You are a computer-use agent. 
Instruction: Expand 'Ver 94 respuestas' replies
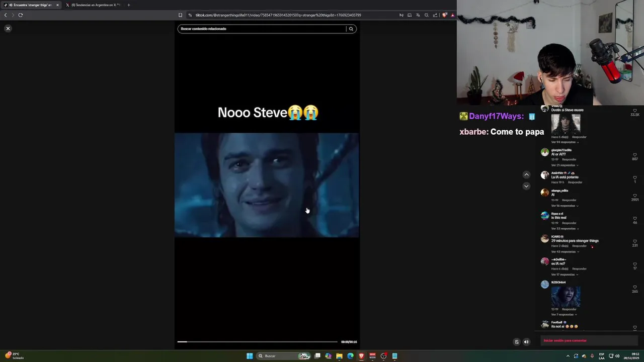[x=565, y=142]
